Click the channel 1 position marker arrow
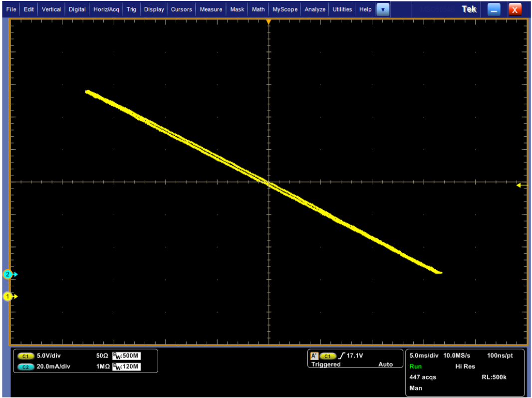532x398 pixels. coord(8,296)
